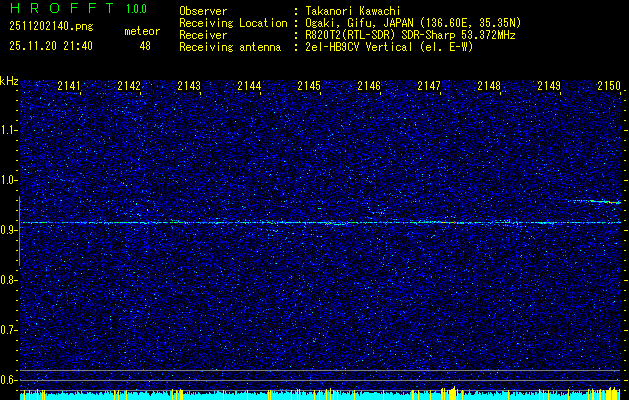The height and width of the screenshot is (400, 629).
Task: Click the cyan signal-level strip at bottom
Action: click(321, 396)
